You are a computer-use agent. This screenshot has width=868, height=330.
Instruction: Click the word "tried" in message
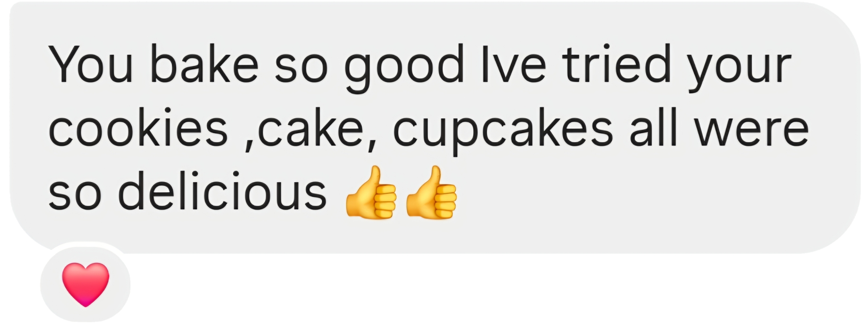tap(619, 63)
